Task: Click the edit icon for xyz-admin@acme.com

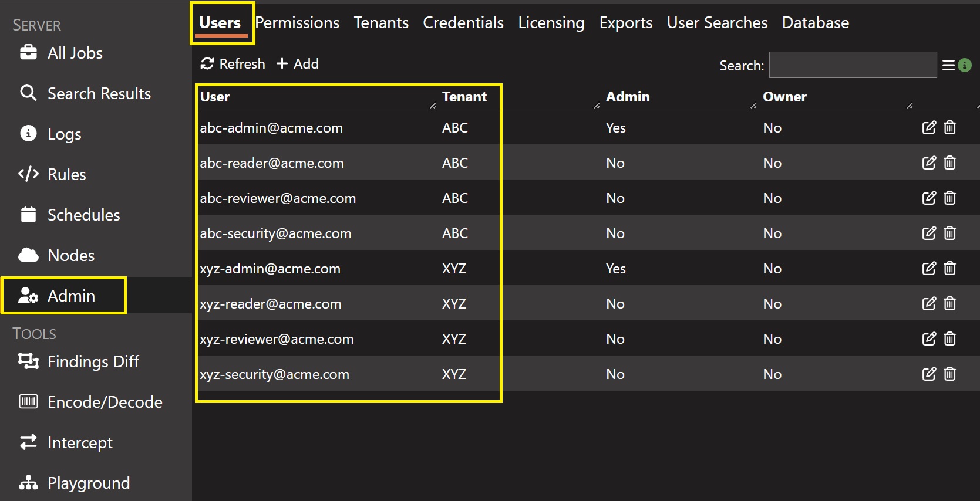Action: [928, 268]
